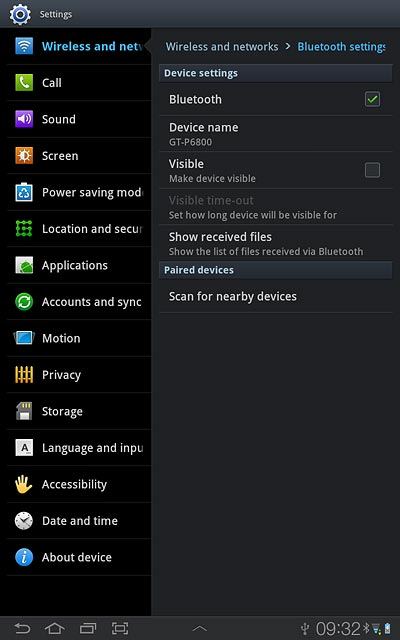The image size is (400, 640).
Task: Tap the Accounts and sync icon
Action: (x=24, y=302)
